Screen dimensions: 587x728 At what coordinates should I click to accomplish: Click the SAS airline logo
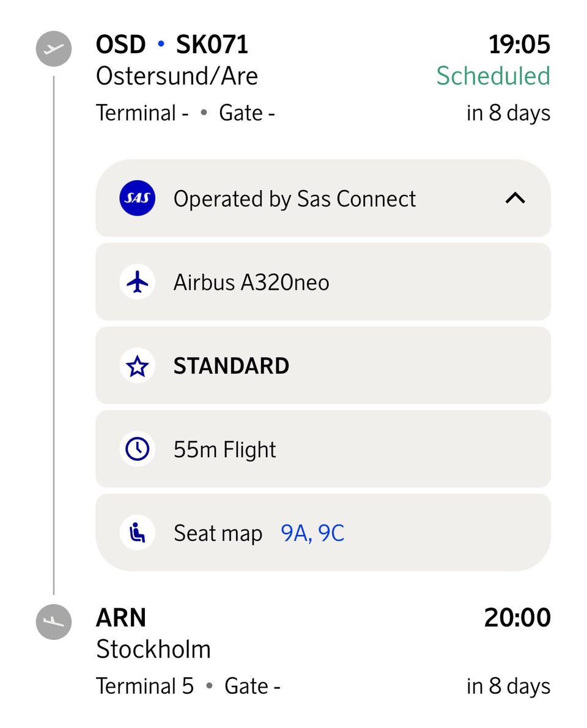point(137,199)
